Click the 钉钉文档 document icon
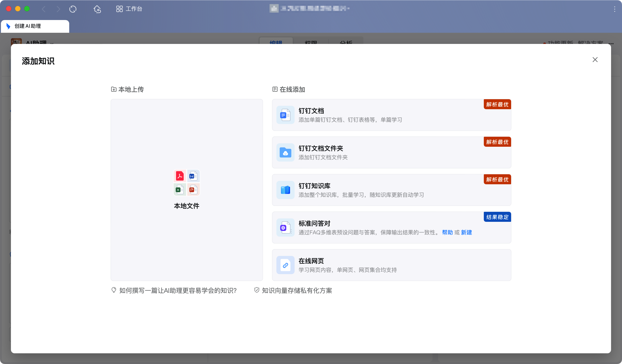This screenshot has height=364, width=622. 285,115
